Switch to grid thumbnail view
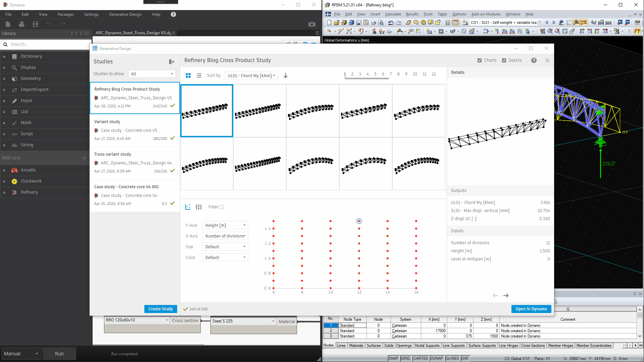Image resolution: width=644 pixels, height=362 pixels. click(188, 75)
